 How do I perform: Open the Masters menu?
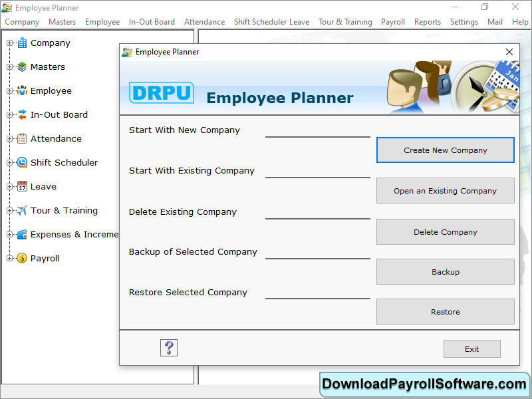(62, 22)
